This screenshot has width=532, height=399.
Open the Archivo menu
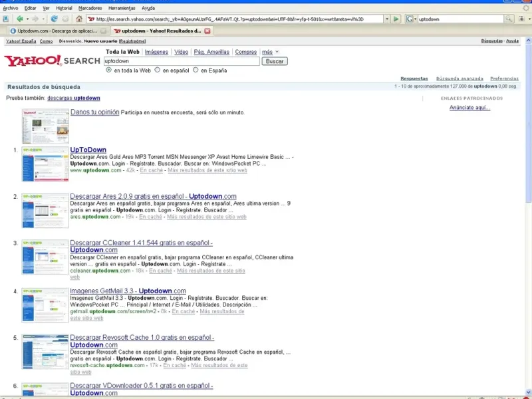point(11,8)
